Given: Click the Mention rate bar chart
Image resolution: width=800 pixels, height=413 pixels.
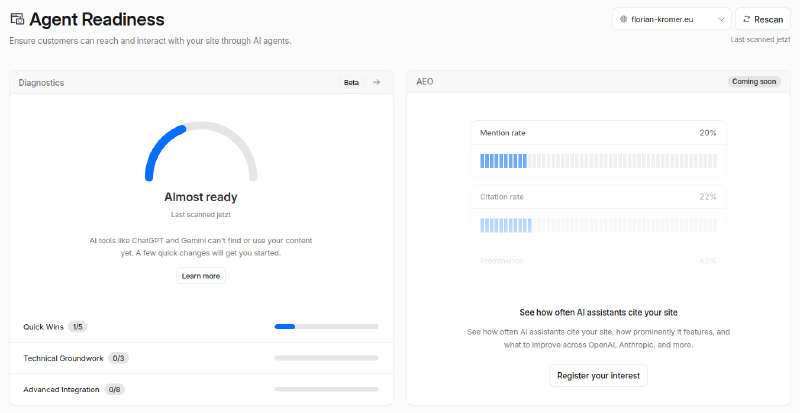Looking at the screenshot, I should point(598,161).
